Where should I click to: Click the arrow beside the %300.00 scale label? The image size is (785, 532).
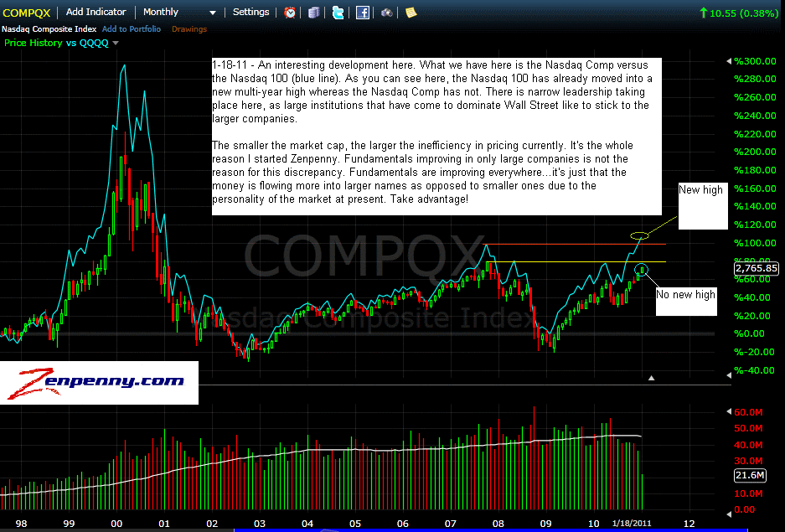tap(728, 61)
